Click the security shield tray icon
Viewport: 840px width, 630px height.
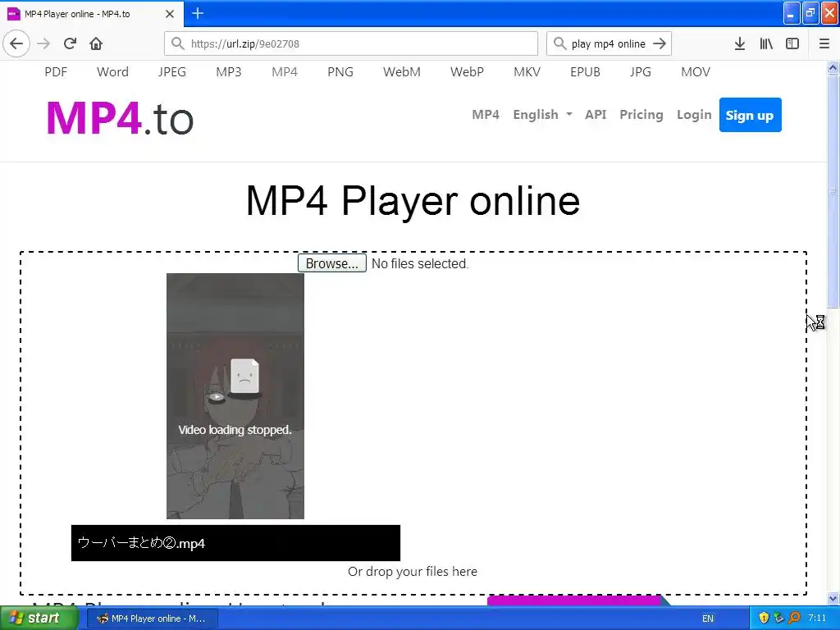click(764, 618)
